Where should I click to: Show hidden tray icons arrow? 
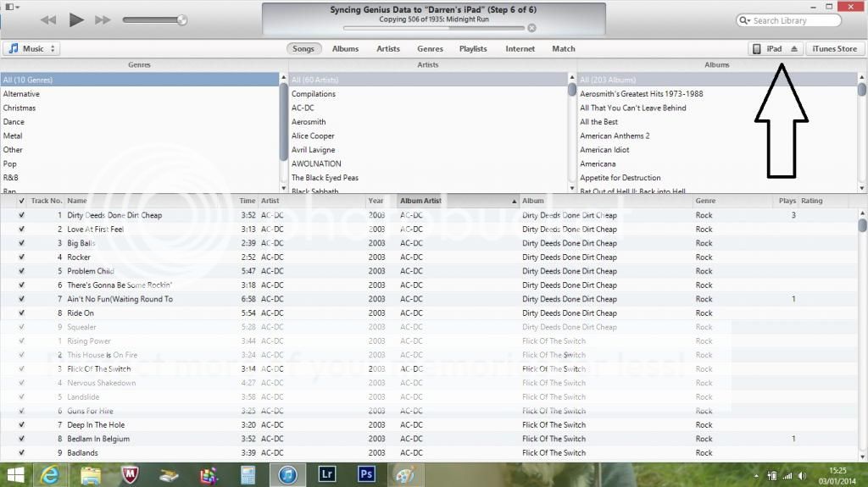(x=756, y=476)
